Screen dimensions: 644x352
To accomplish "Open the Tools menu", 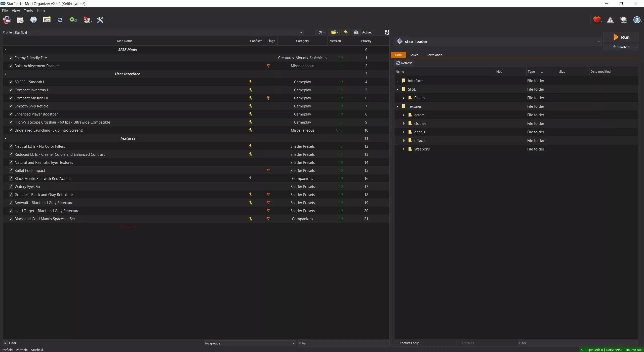I will (x=28, y=11).
